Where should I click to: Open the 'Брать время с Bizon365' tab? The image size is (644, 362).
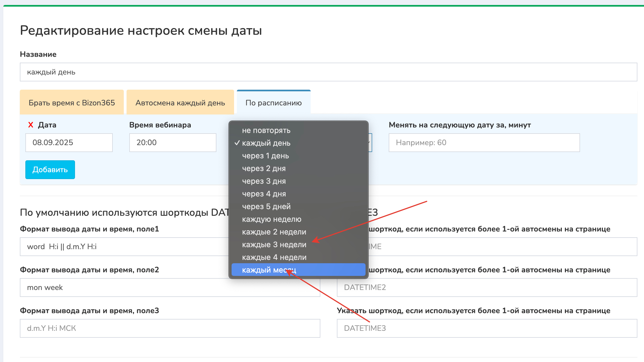coord(72,103)
